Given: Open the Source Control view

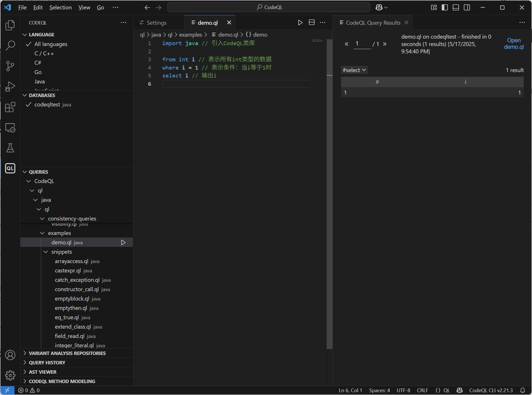Looking at the screenshot, I should click(x=10, y=66).
